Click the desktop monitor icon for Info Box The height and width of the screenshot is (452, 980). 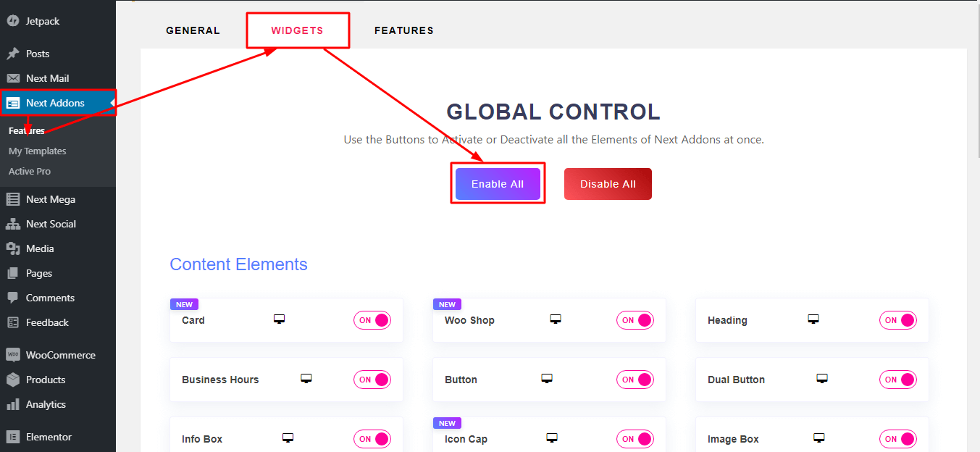pyautogui.click(x=288, y=438)
